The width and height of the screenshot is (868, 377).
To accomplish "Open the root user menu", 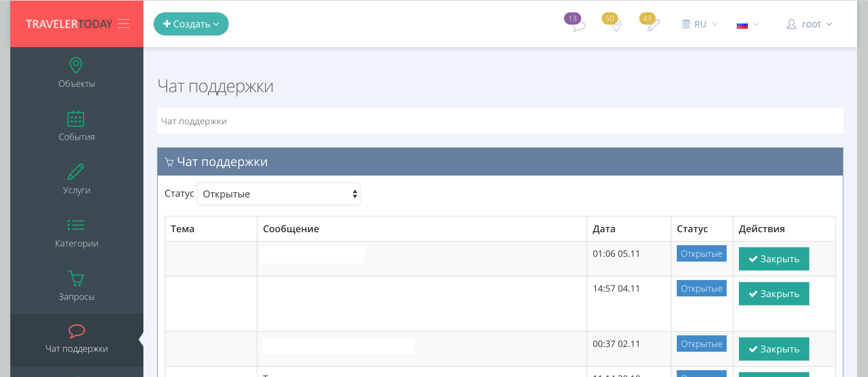I will tap(809, 24).
